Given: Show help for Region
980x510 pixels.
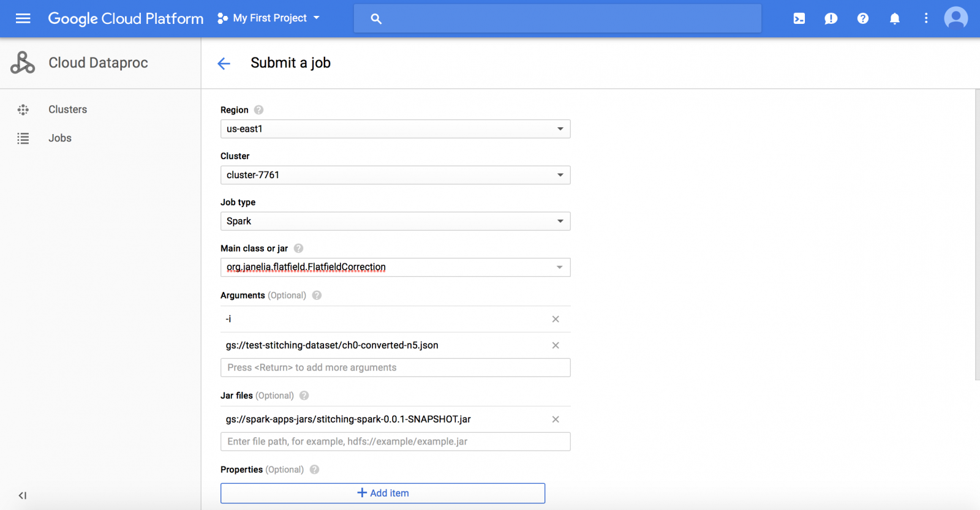Looking at the screenshot, I should point(258,110).
